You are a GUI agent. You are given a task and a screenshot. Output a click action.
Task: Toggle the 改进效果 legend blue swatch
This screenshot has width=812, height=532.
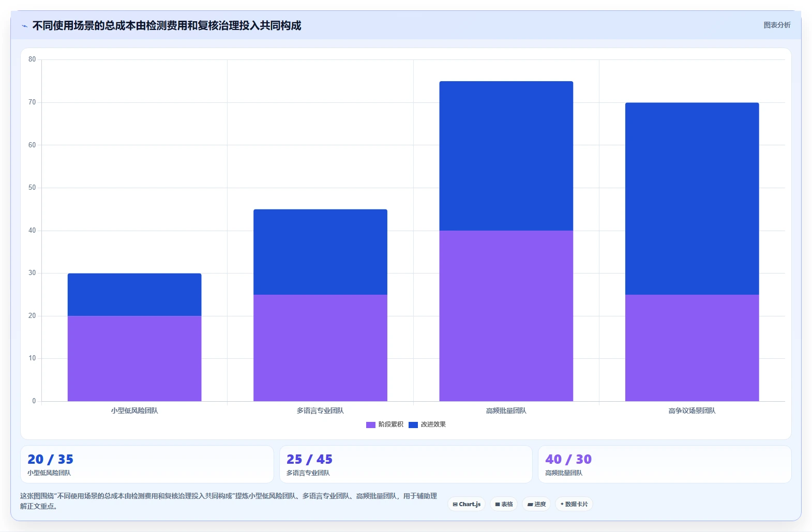[413, 424]
